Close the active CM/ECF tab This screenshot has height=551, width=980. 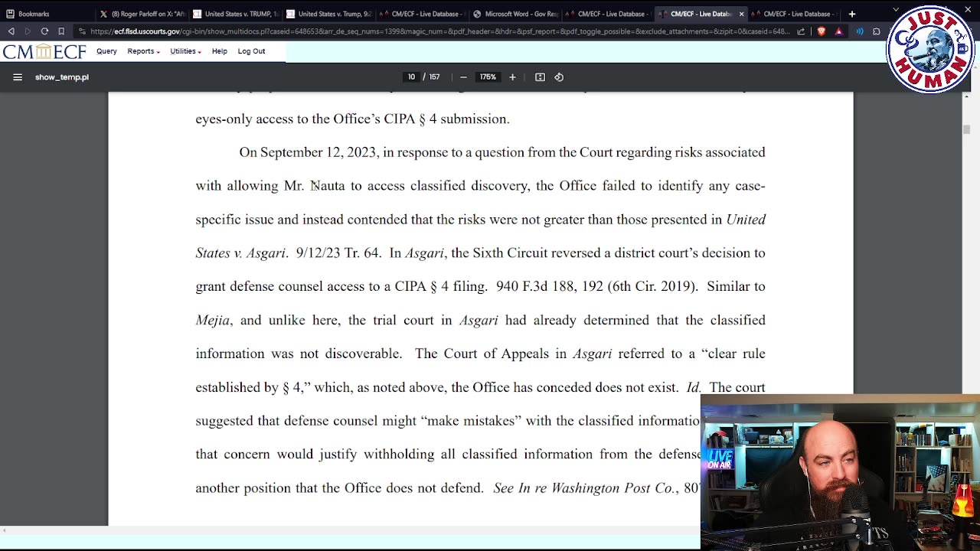pyautogui.click(x=741, y=14)
